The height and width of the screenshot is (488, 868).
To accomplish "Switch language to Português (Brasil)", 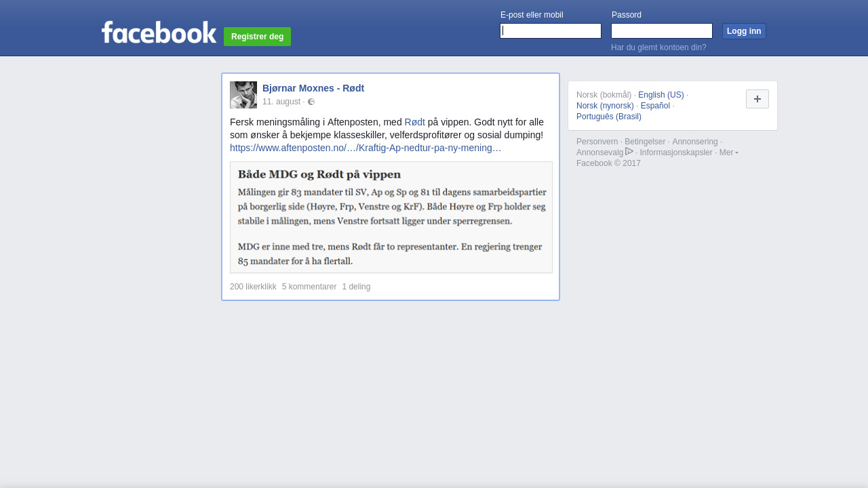I will coord(609,117).
